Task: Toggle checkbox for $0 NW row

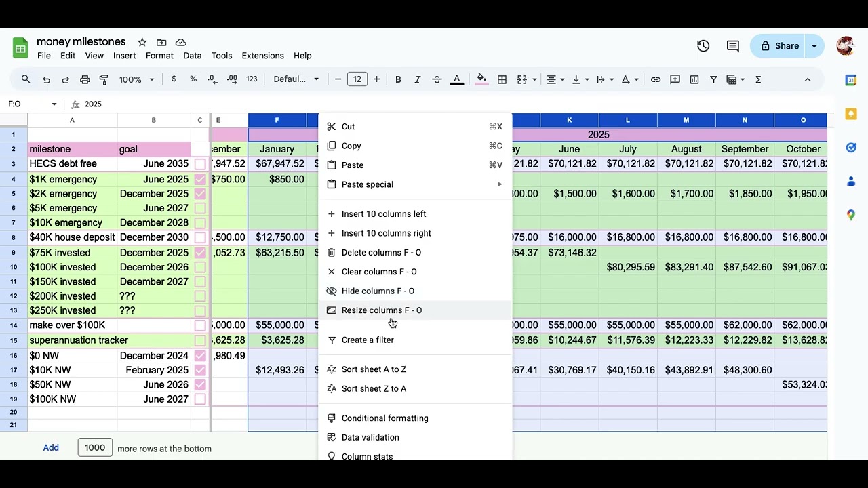Action: (200, 356)
